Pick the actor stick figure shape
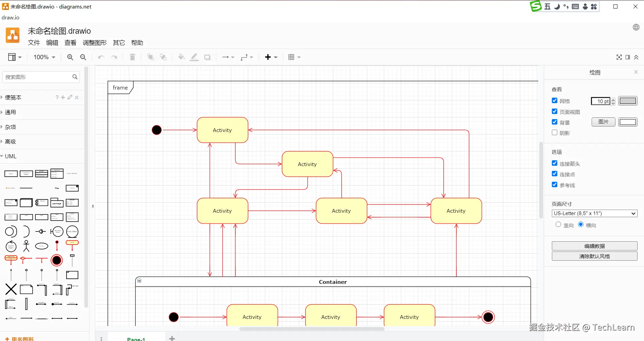This screenshot has width=644, height=341. (26, 246)
